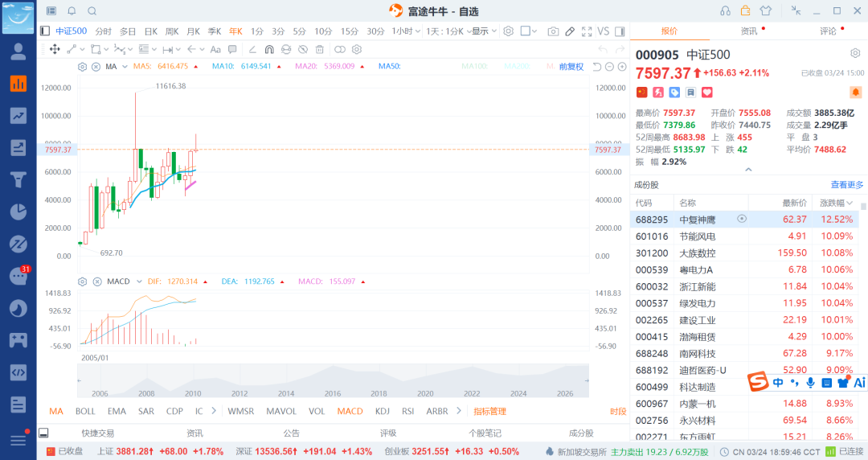Screen dimensions: 868x460
Task: Click 查看更多 link for constituents
Action: tap(847, 184)
